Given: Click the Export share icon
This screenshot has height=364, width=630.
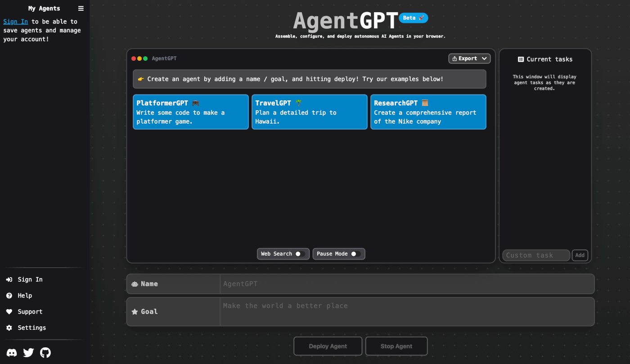Looking at the screenshot, I should coord(456,58).
